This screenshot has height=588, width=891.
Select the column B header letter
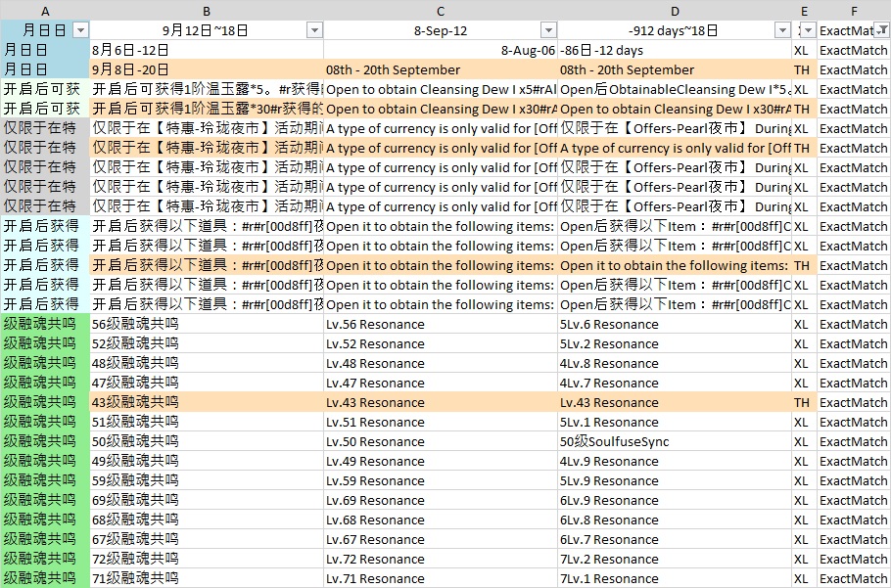[x=207, y=10]
